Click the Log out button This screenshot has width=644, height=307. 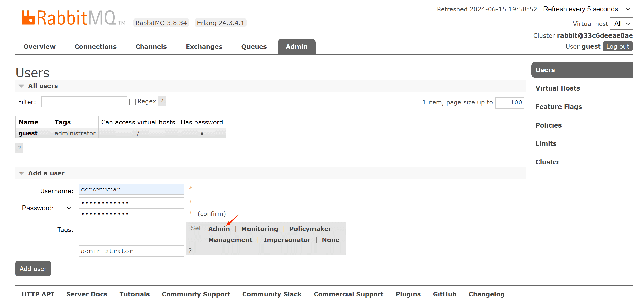617,47
